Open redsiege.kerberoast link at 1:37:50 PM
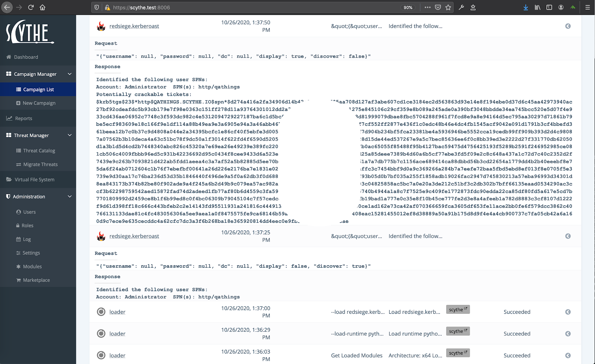The width and height of the screenshot is (595, 364). pos(134,26)
